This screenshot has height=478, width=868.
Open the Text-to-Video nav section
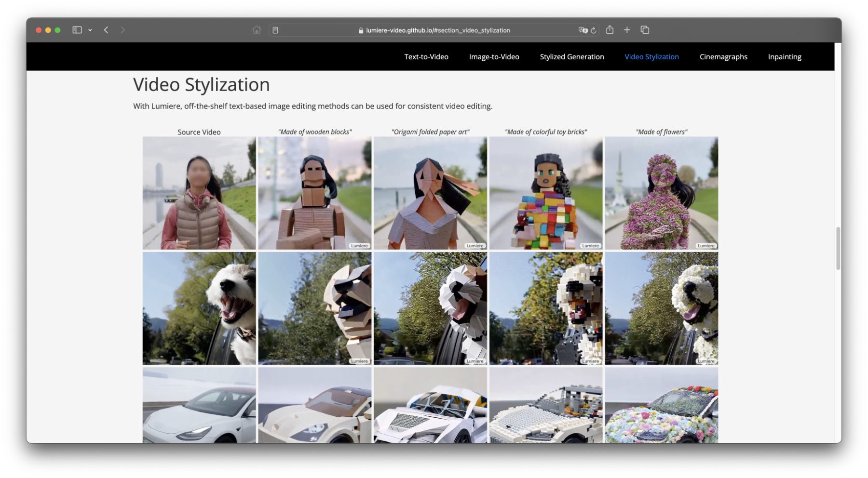[x=426, y=57]
